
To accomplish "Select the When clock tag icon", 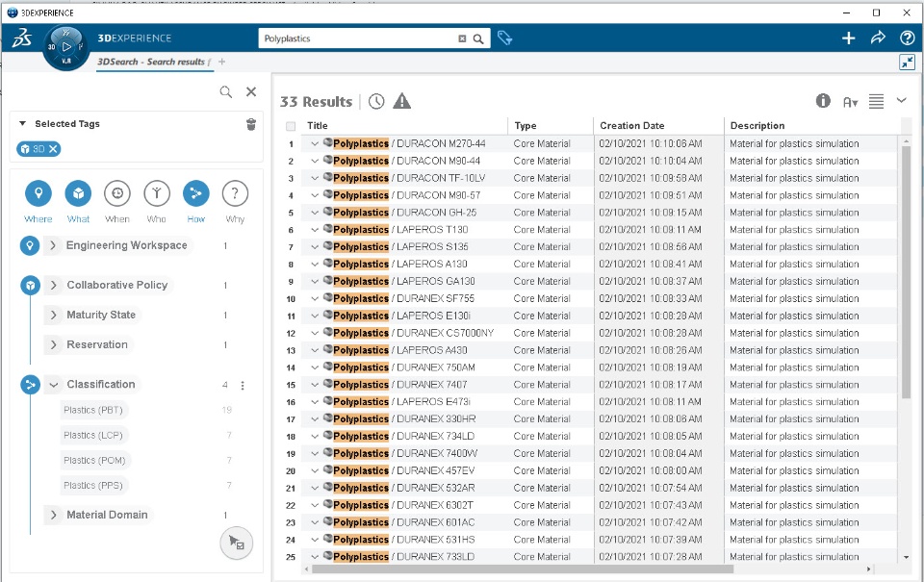I will pos(117,193).
